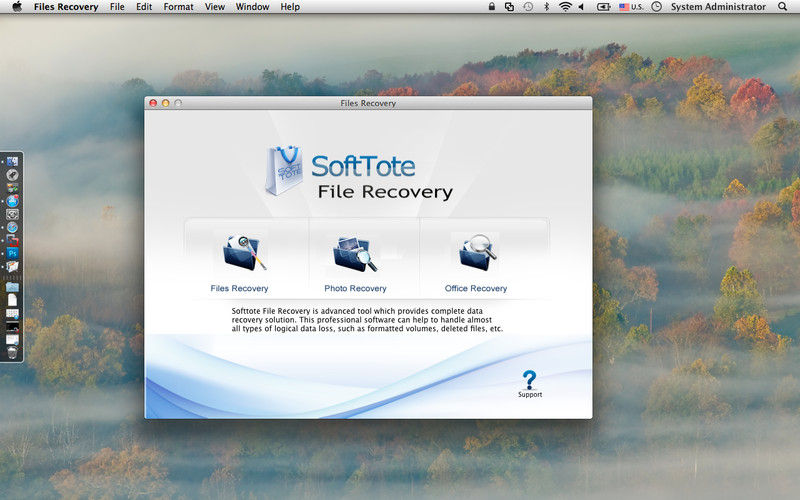This screenshot has width=800, height=500.
Task: Click the SoftTote shopping bag logo
Action: pos(284,170)
